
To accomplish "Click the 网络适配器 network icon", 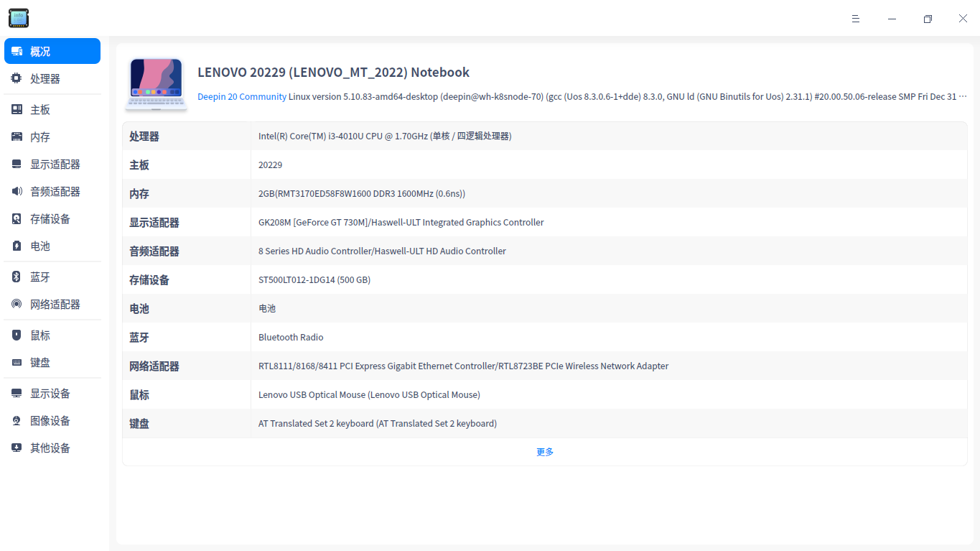I will tap(17, 304).
